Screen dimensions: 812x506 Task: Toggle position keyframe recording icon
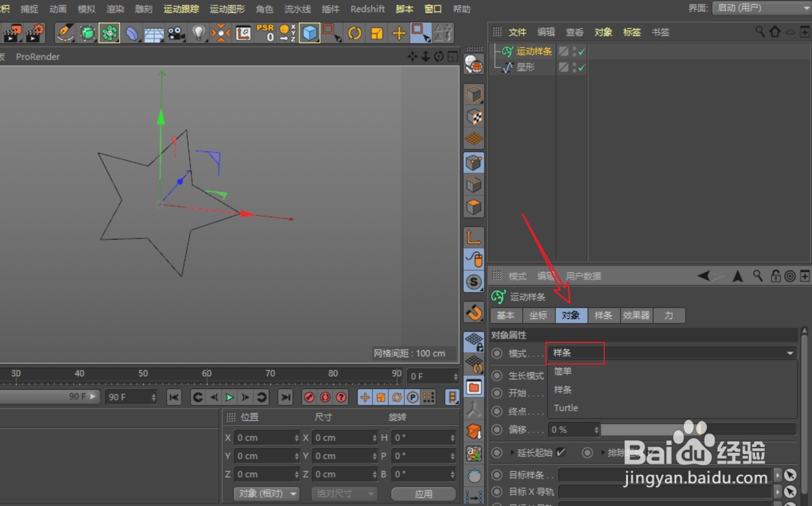coord(365,397)
